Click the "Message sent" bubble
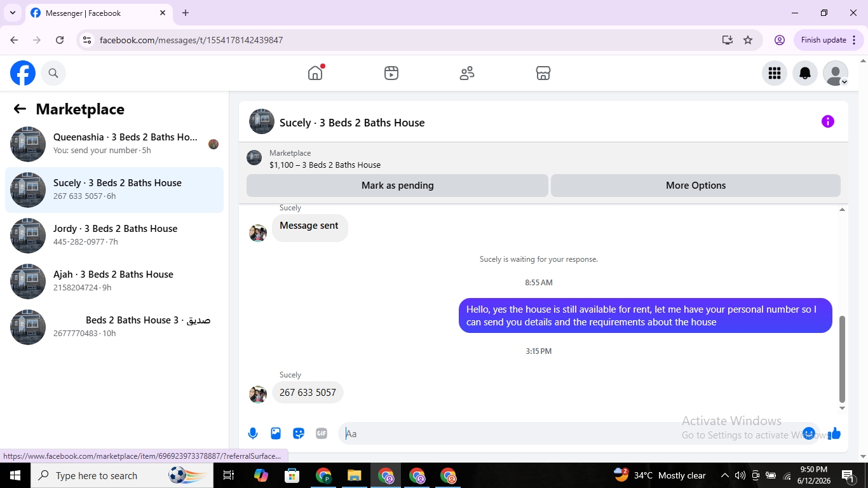 coord(309,227)
